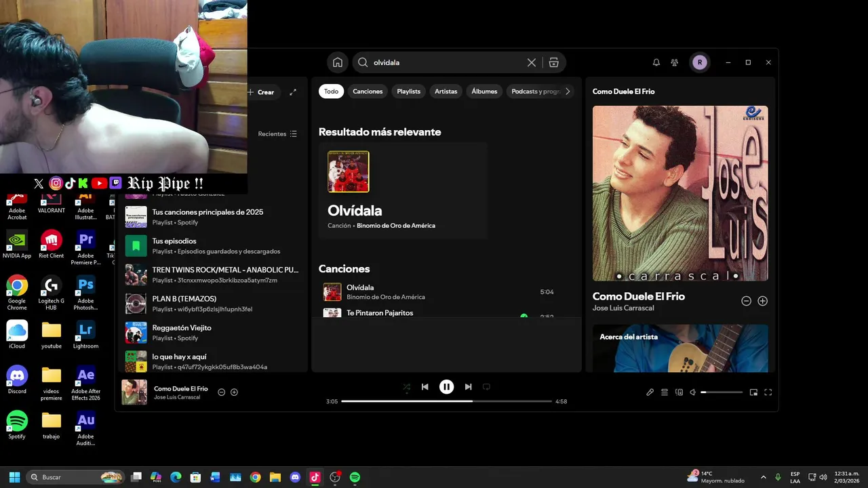Open the Browse icon beside search field
Screen dimensions: 868x488
pos(554,62)
